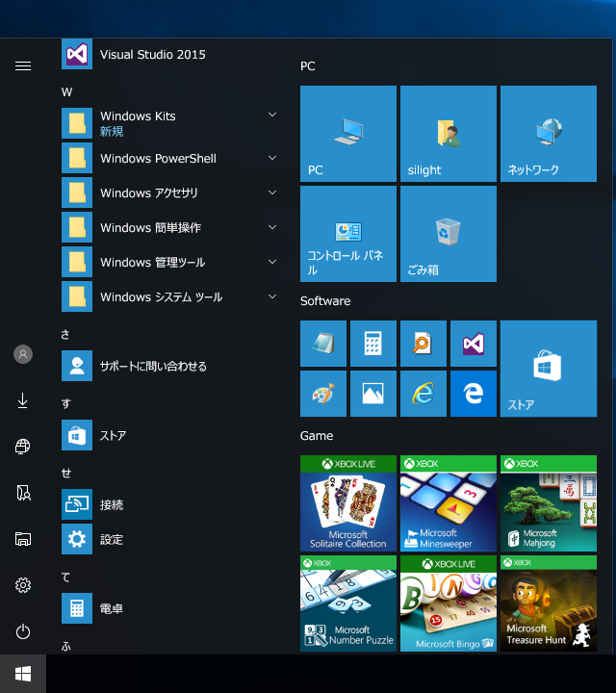Open the Windows Kits folder icon
The height and width of the screenshot is (693, 616).
pyautogui.click(x=77, y=123)
